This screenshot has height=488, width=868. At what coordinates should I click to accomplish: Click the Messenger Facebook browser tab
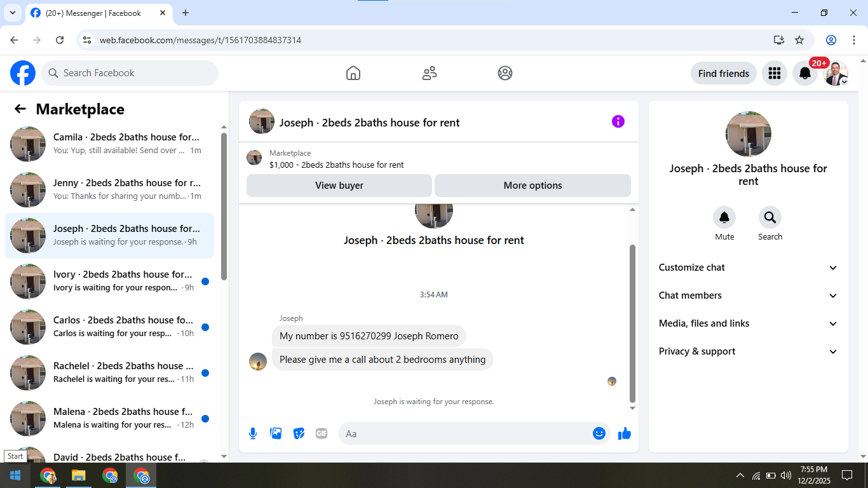(97, 13)
